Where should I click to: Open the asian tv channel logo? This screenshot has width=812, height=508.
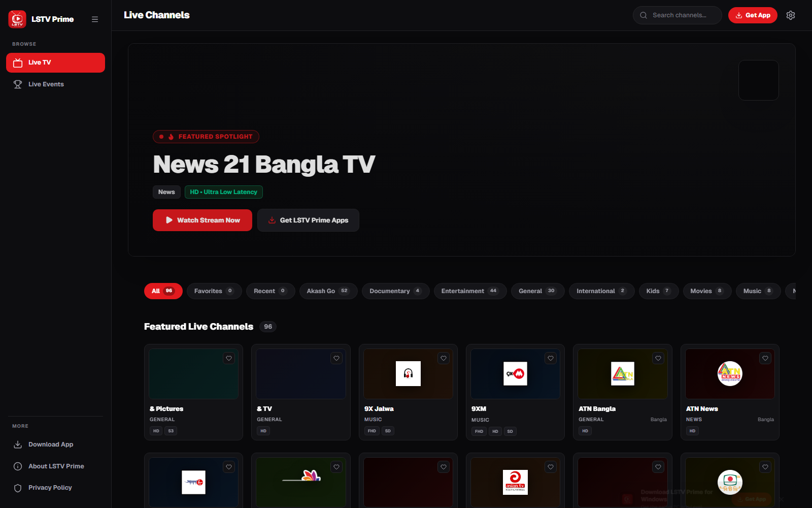click(x=515, y=482)
